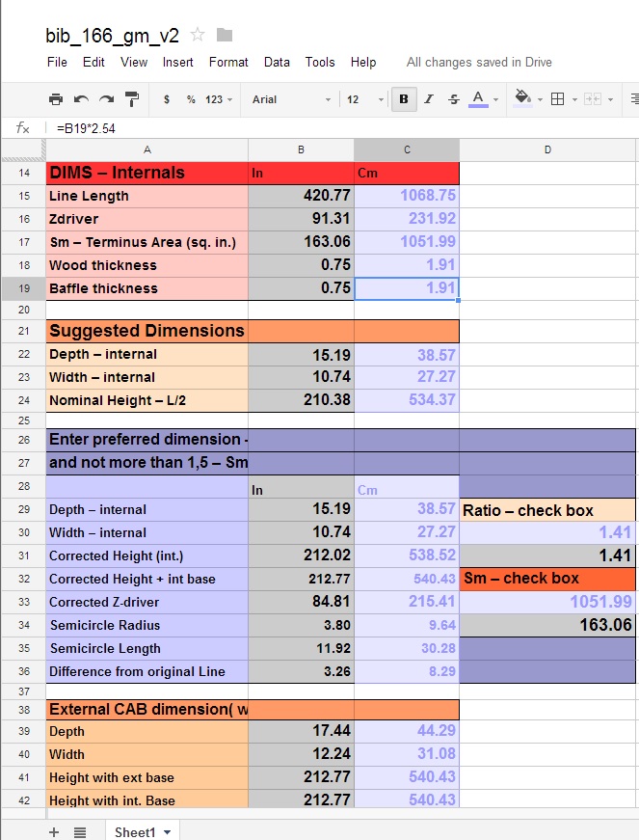Open the View menu

134,62
